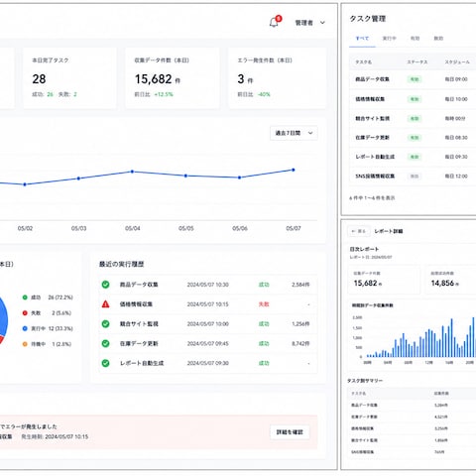
Task: Click the green 成功 legend dot
Action: [25, 297]
